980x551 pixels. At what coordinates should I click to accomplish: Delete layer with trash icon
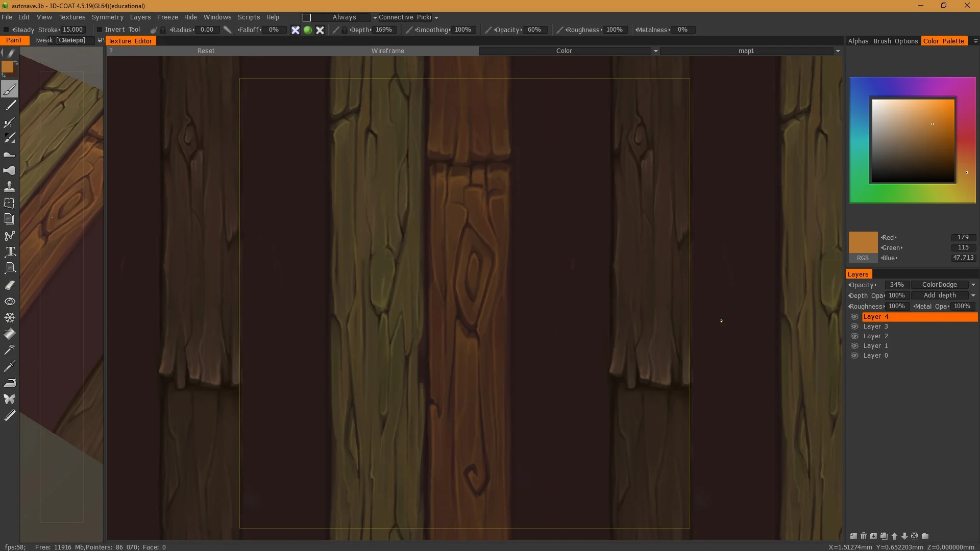(x=864, y=536)
